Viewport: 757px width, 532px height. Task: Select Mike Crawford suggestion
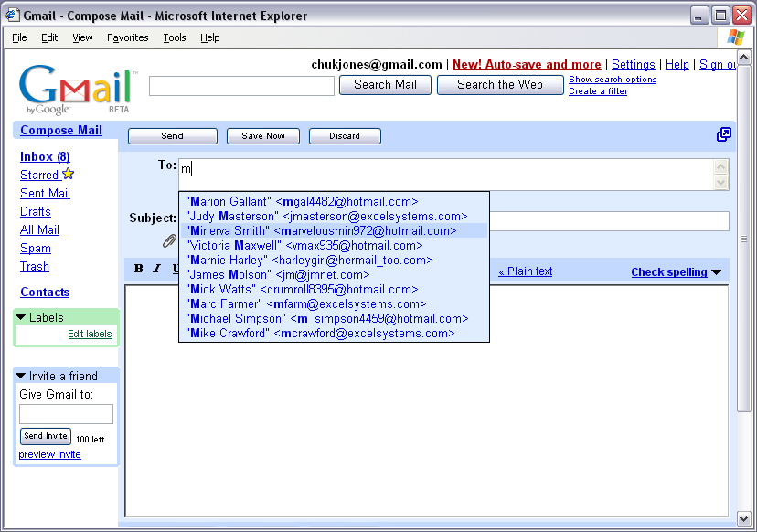click(334, 333)
